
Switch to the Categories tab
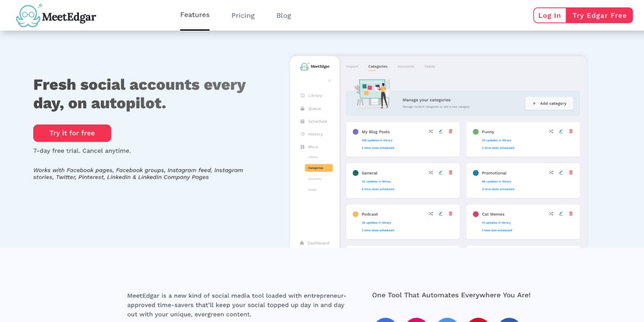378,67
